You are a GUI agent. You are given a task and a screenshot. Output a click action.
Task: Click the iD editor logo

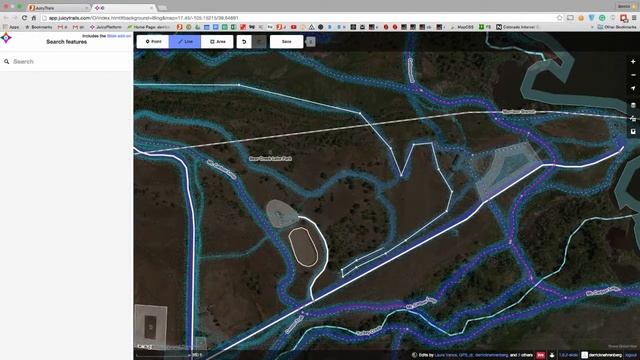[6, 38]
